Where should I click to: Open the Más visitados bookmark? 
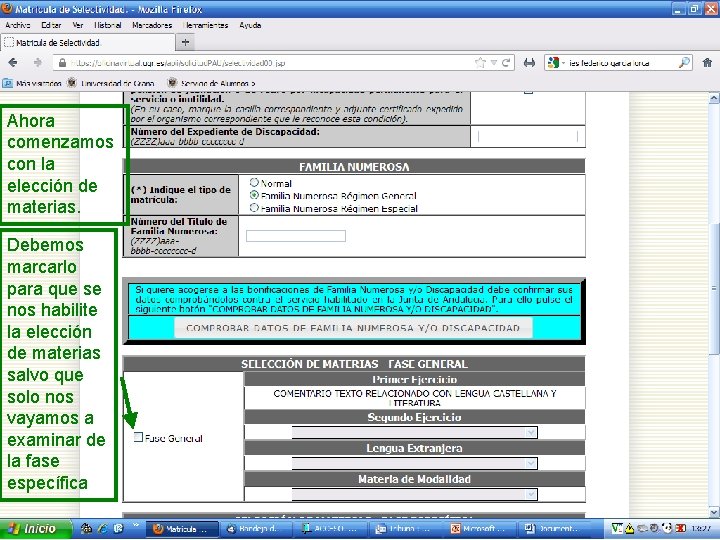point(32,83)
